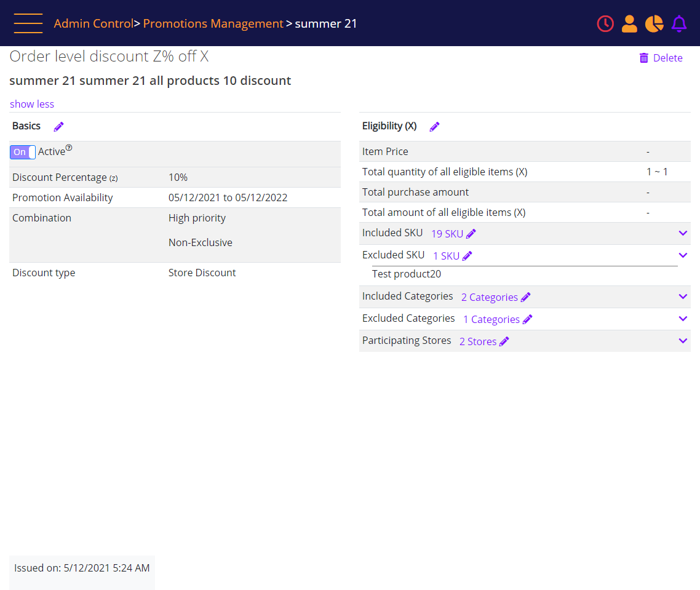Click the Total purchase amount label
This screenshot has height=590, width=700.
[415, 192]
